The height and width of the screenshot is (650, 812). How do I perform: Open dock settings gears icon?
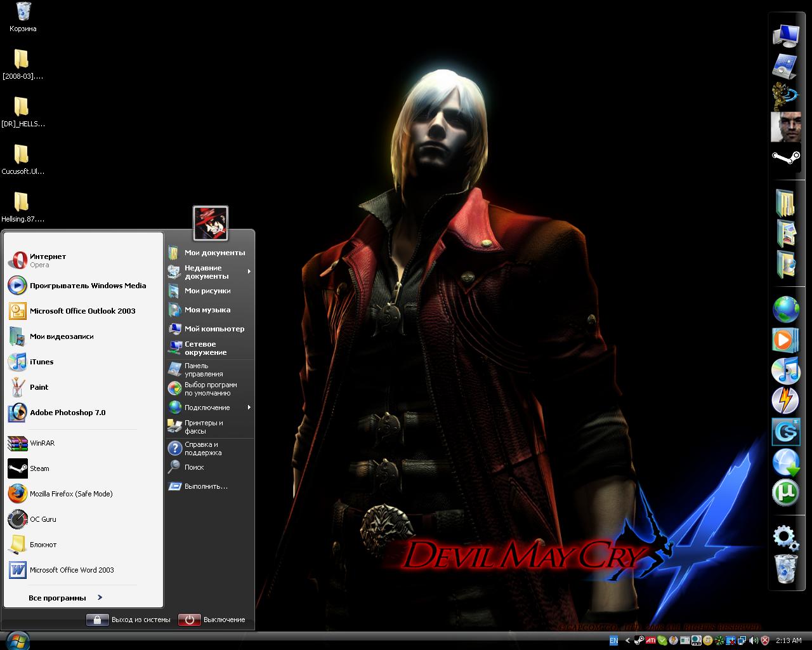(x=785, y=537)
